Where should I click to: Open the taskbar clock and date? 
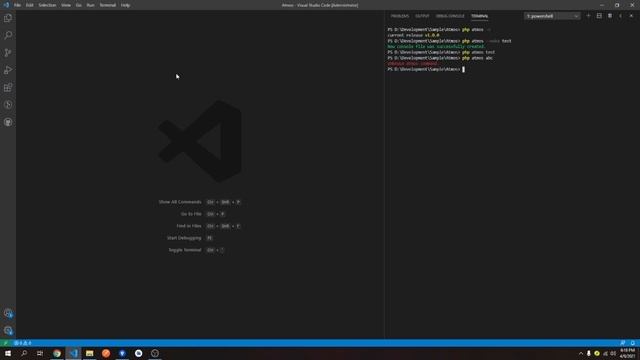point(627,353)
